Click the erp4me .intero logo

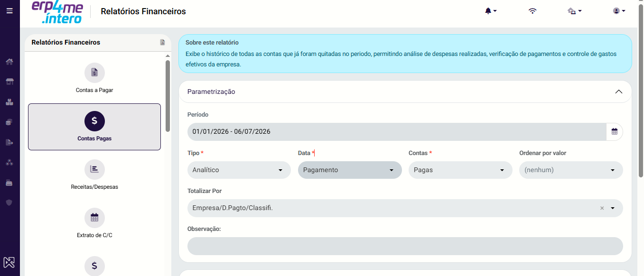click(56, 11)
